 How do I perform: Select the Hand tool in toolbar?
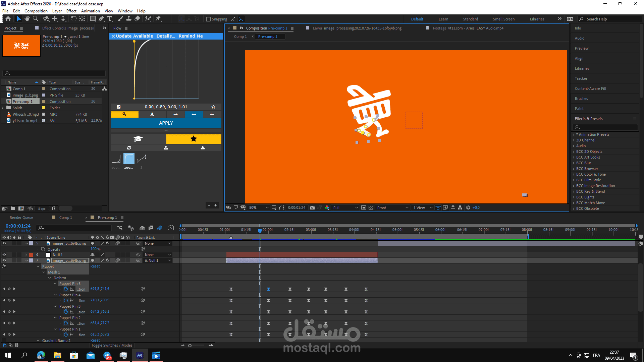click(27, 19)
